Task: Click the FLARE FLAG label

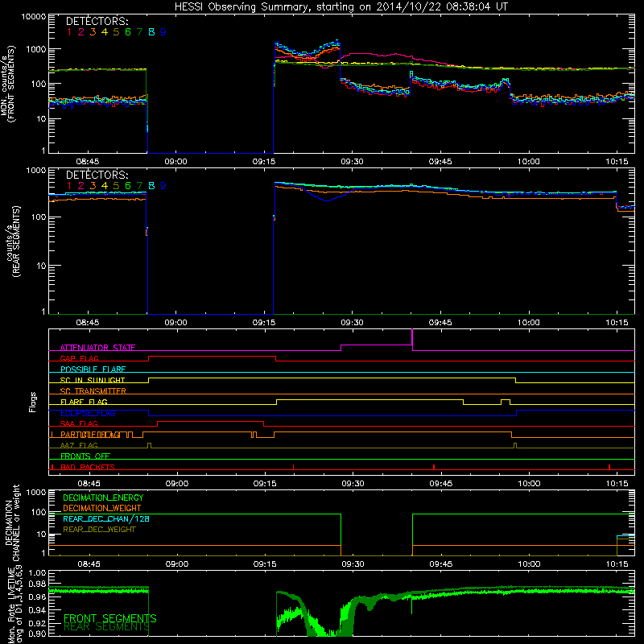Action: pos(84,402)
